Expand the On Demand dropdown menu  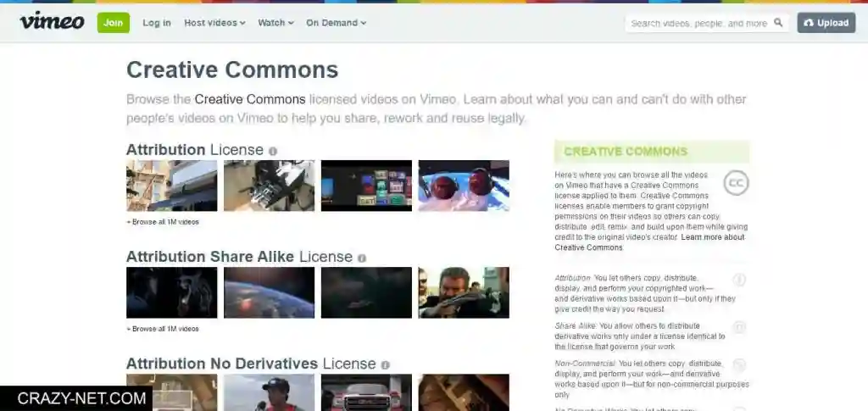click(336, 23)
